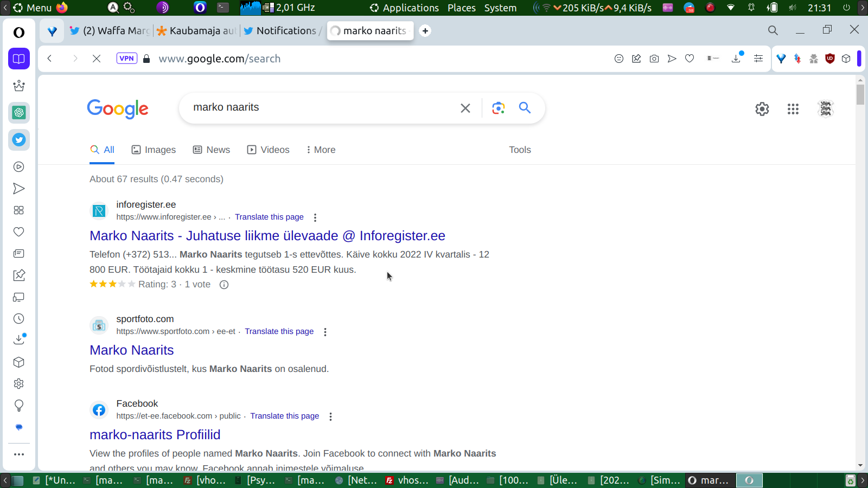This screenshot has width=868, height=488.
Task: Click the 21:31 clock in panel
Action: pyautogui.click(x=819, y=8)
